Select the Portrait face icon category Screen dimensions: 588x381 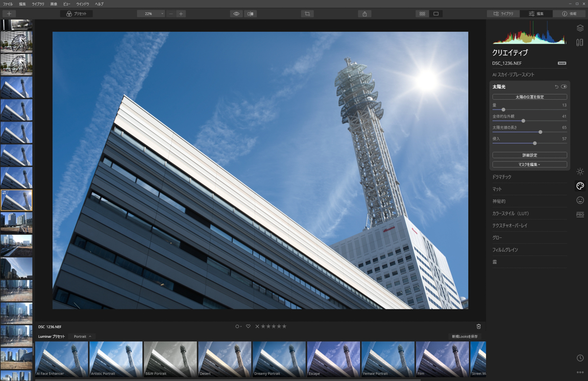580,200
